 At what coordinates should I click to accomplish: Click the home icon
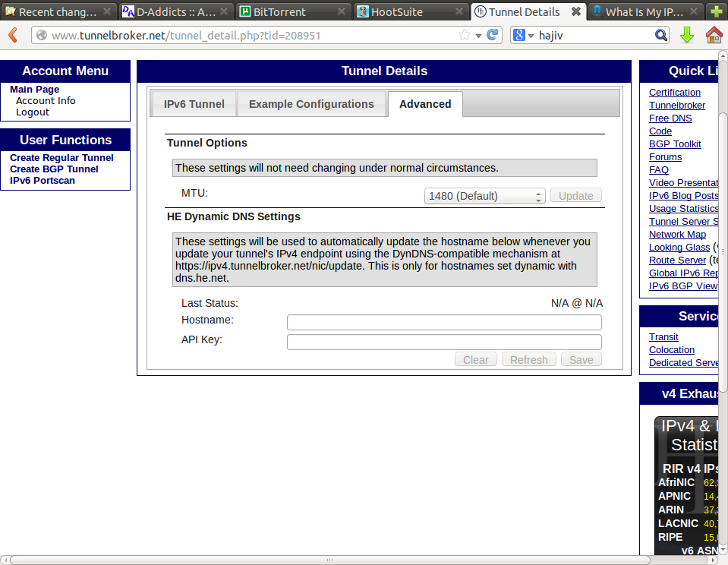pos(714,35)
